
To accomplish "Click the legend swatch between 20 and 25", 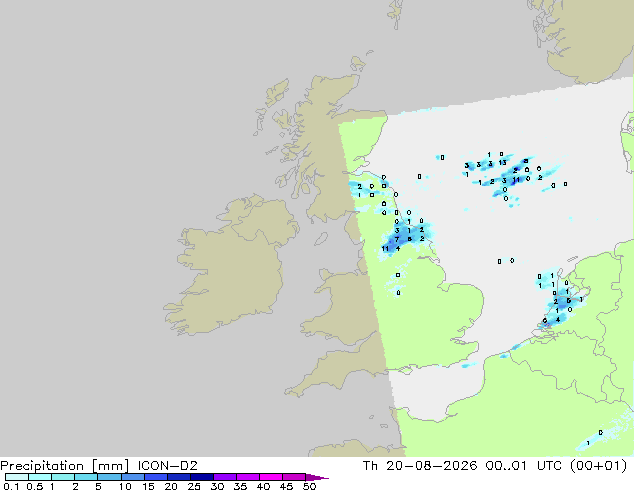I will [x=179, y=477].
